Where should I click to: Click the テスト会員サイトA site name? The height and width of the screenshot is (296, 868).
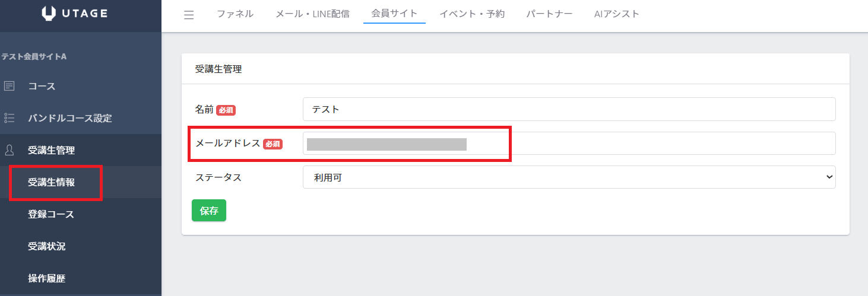coord(34,57)
